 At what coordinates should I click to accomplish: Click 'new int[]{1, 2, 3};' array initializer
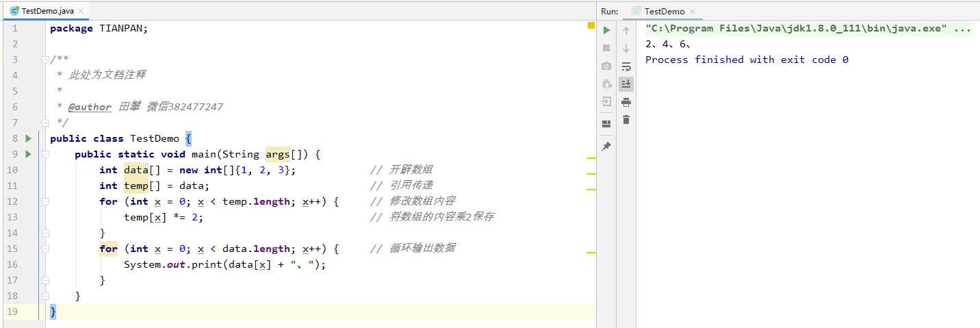pyautogui.click(x=237, y=170)
